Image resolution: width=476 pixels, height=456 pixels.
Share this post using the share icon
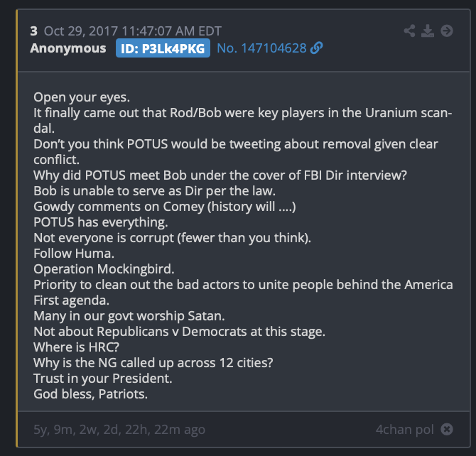click(x=409, y=31)
